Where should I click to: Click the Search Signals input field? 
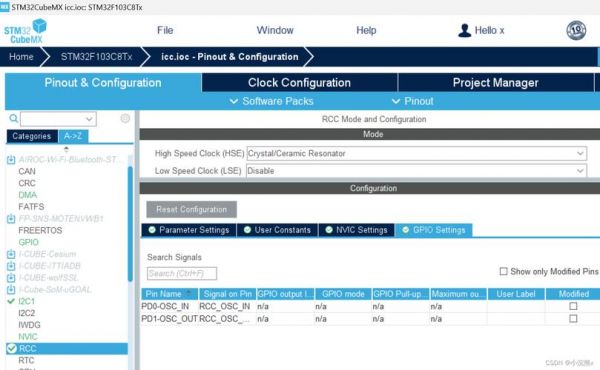point(182,274)
